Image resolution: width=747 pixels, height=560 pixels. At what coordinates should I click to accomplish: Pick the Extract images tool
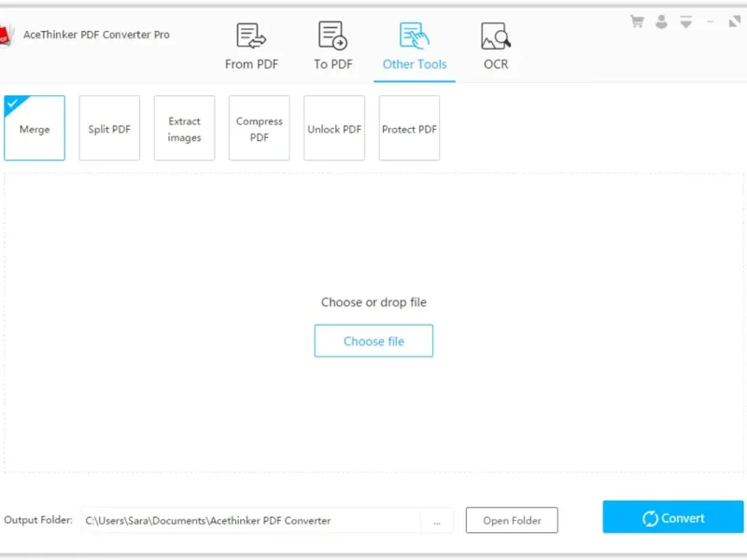coord(184,128)
